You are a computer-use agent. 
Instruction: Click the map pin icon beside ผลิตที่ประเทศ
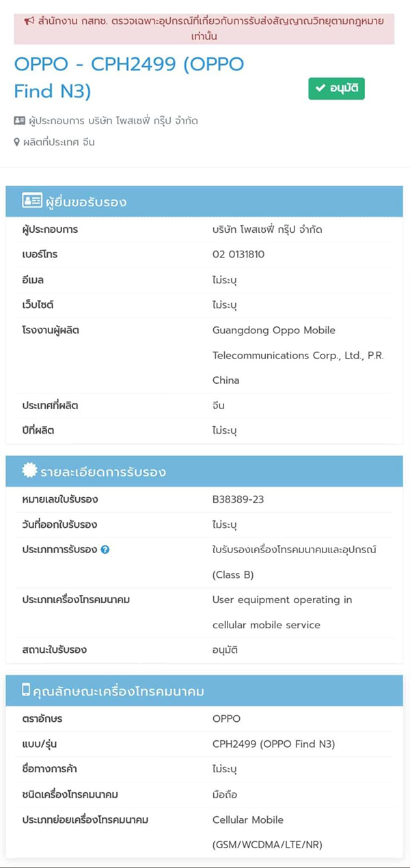[17, 143]
